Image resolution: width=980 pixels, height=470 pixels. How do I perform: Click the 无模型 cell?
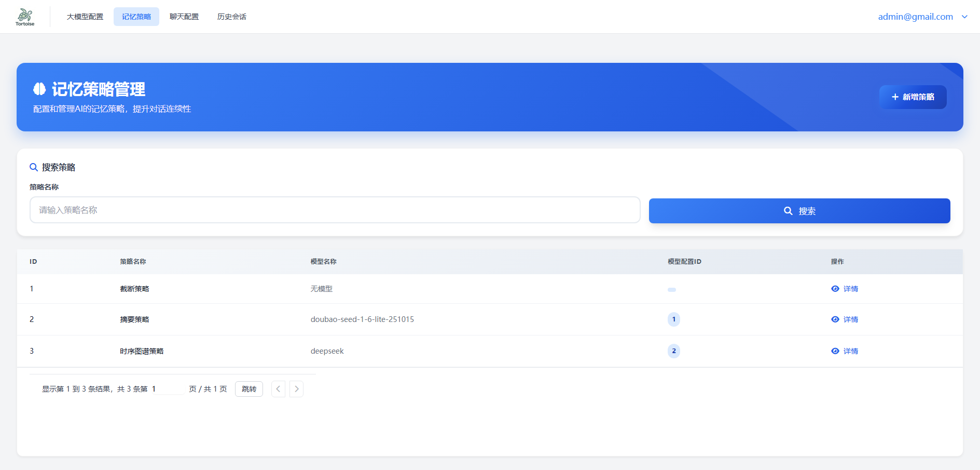click(x=322, y=289)
